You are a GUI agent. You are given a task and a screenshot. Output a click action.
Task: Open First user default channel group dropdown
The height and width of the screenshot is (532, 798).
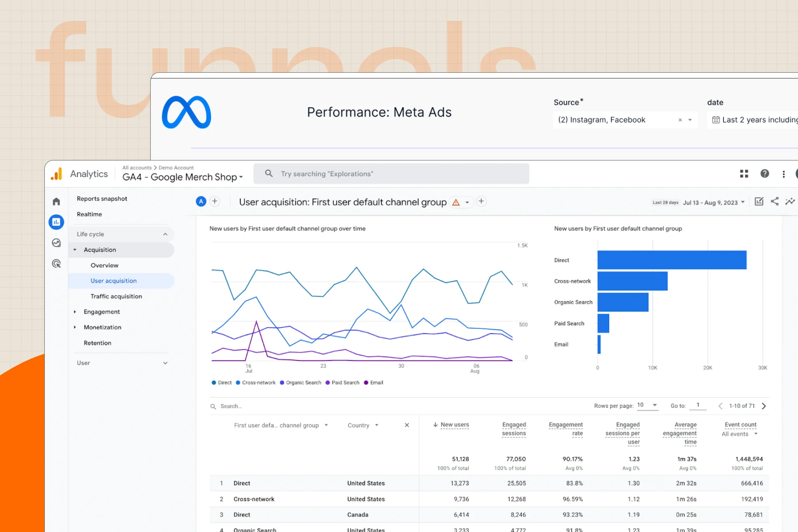[281, 426]
